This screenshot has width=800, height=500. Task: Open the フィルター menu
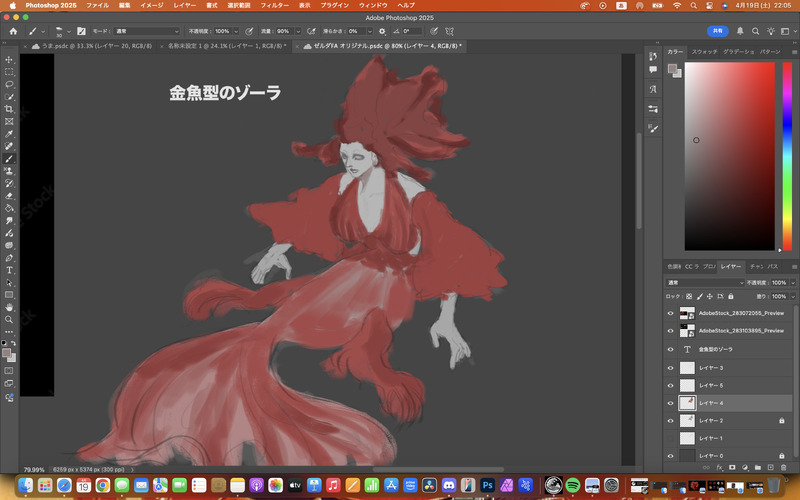click(274, 5)
